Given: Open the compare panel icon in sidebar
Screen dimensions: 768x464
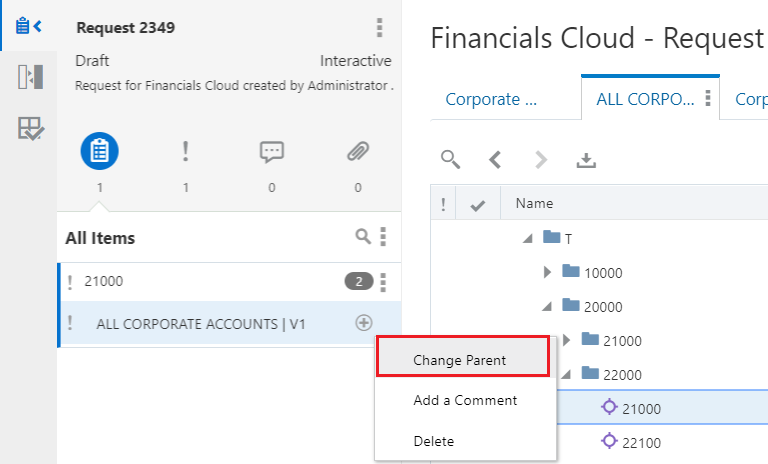Looking at the screenshot, I should tap(30, 77).
